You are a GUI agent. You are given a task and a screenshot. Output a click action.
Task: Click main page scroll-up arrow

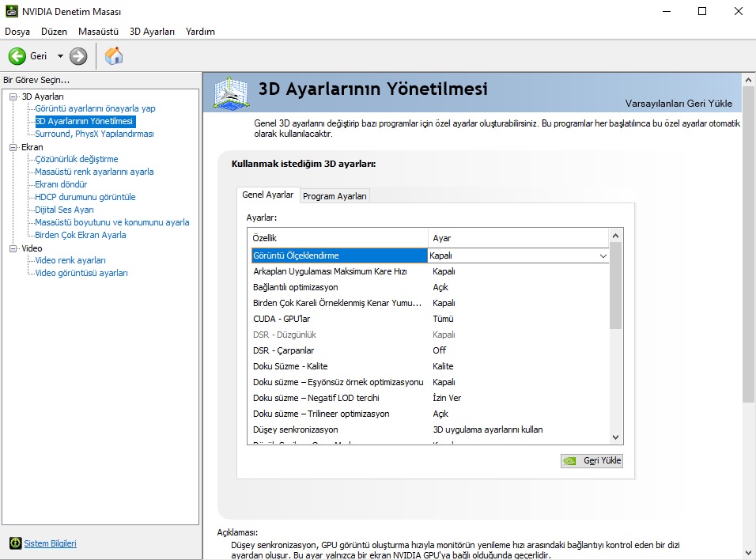tap(748, 80)
